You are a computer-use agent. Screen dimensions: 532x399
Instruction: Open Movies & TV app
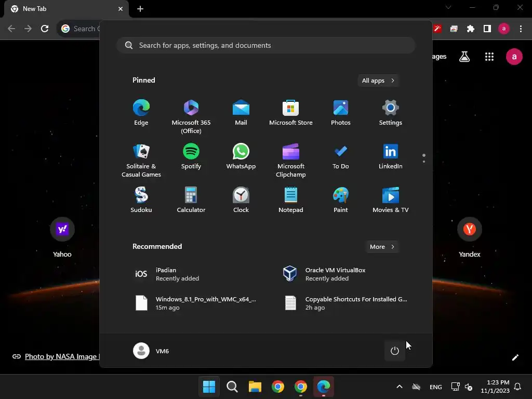[391, 201]
